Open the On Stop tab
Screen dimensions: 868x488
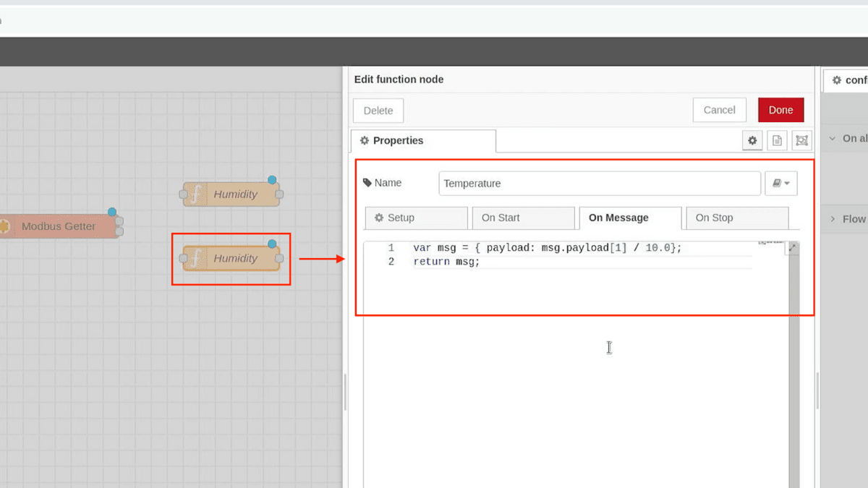734,218
